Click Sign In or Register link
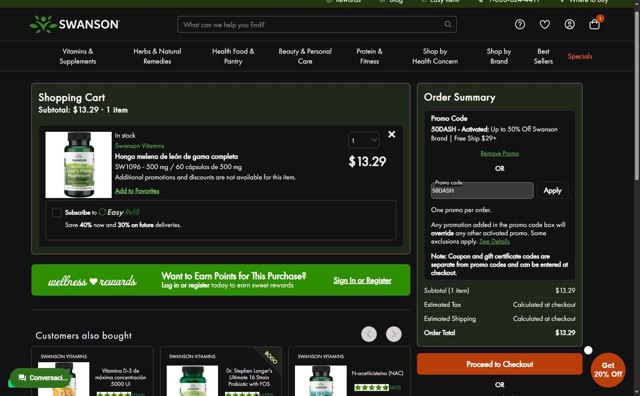 (362, 280)
